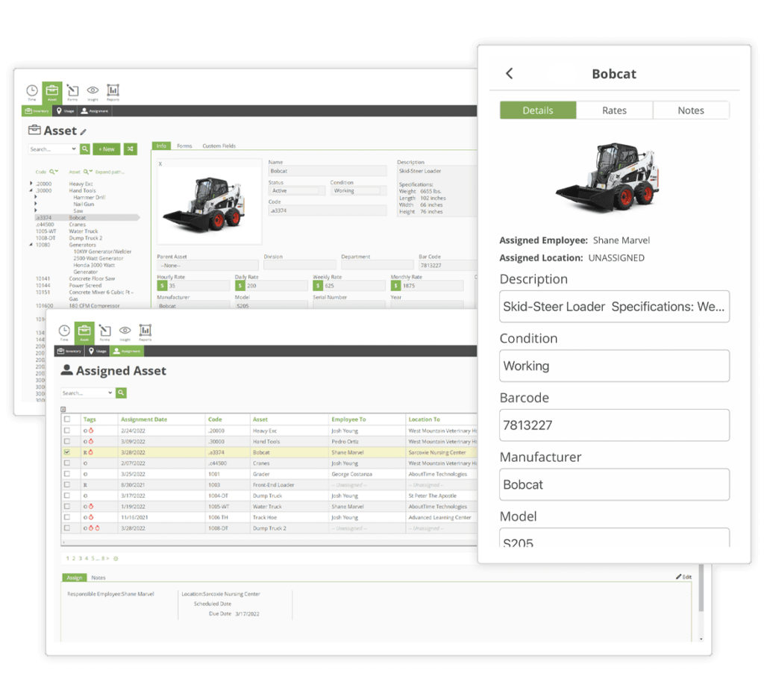Check the Water Truck row checkbox
The width and height of the screenshot is (764, 700).
click(x=66, y=507)
